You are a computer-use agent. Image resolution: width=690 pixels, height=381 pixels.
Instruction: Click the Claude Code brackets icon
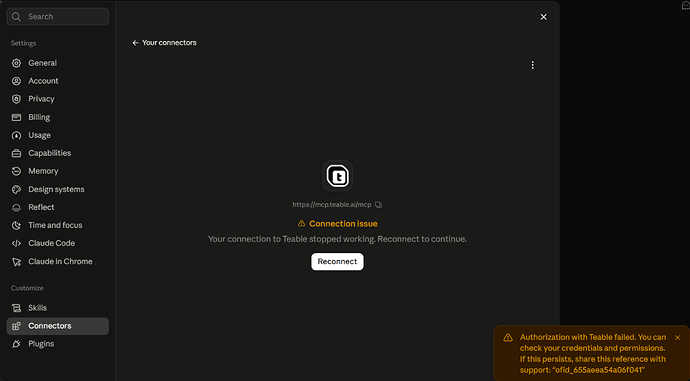click(16, 243)
